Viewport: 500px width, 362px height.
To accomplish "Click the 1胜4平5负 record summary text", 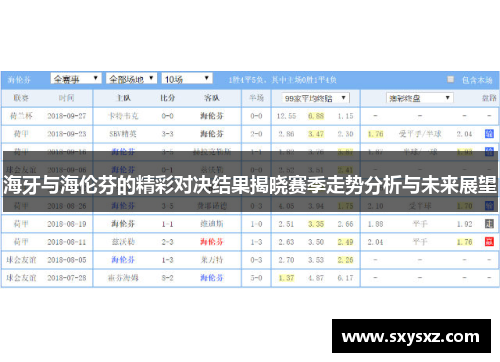I will [x=283, y=80].
